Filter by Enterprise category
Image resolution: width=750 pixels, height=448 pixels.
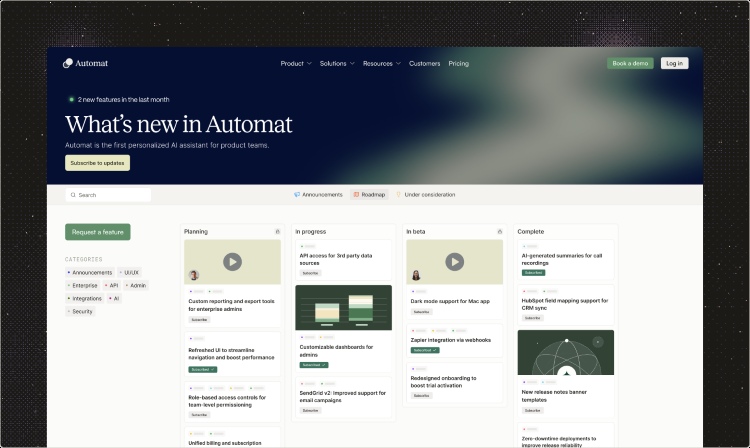pos(83,285)
